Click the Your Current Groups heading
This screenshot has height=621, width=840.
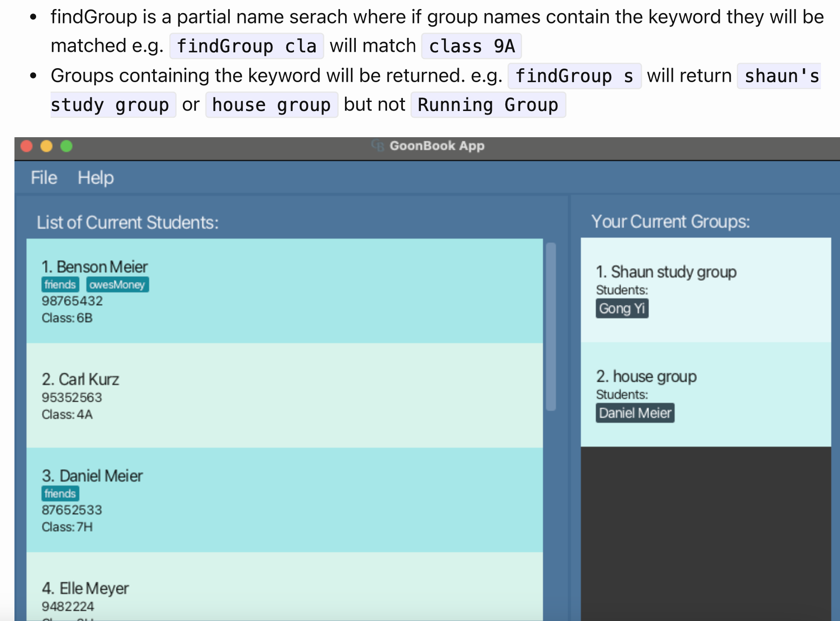coord(671,222)
